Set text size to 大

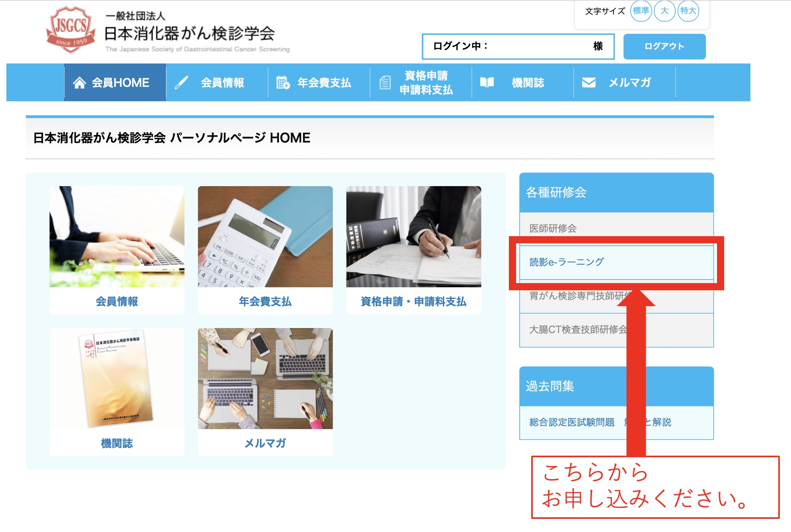[664, 11]
